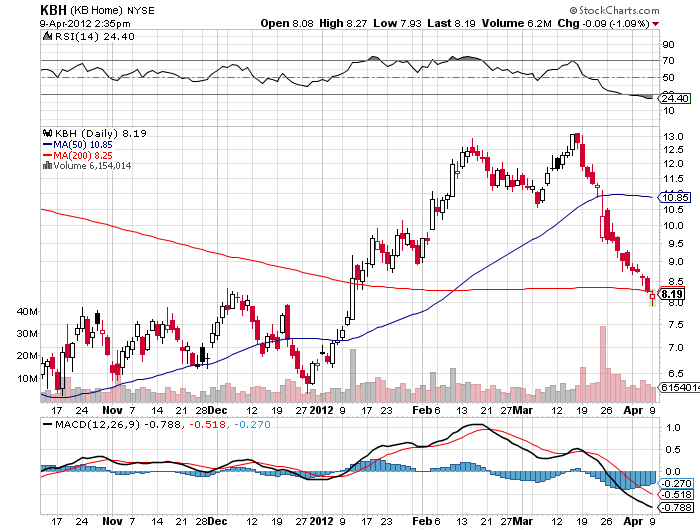Click the 6154014 volume tag
The height and width of the screenshot is (530, 700).
click(x=679, y=388)
